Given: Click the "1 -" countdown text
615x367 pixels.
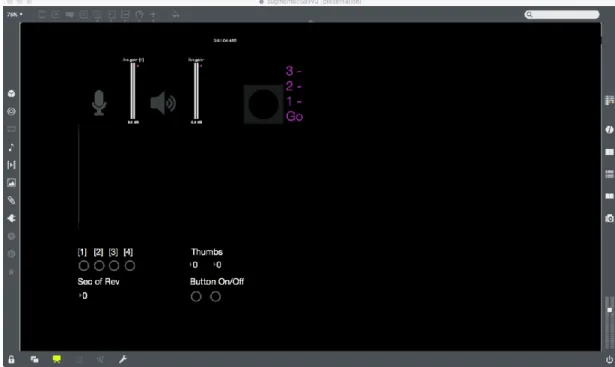Looking at the screenshot, I should 293,101.
